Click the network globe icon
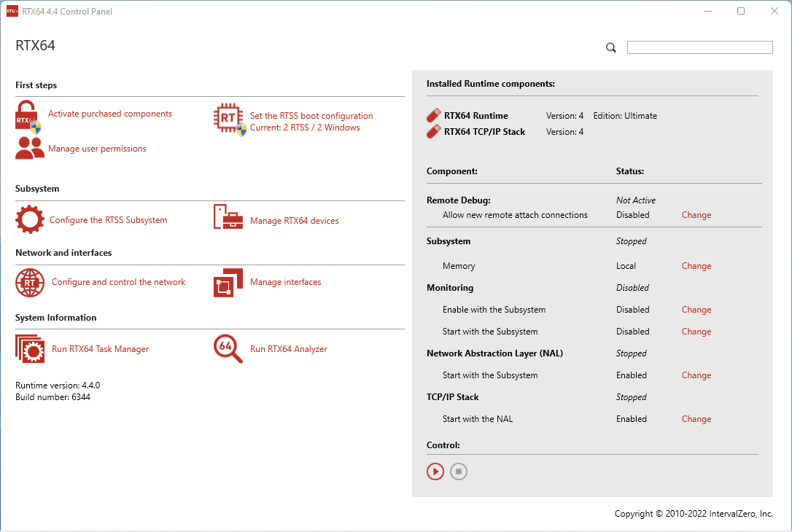The height and width of the screenshot is (532, 792). tap(30, 282)
